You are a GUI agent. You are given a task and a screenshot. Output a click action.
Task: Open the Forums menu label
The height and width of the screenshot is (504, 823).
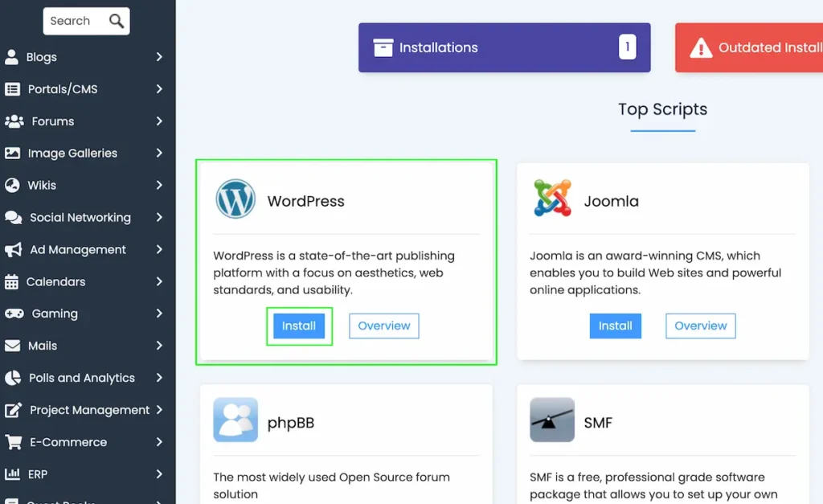coord(53,121)
